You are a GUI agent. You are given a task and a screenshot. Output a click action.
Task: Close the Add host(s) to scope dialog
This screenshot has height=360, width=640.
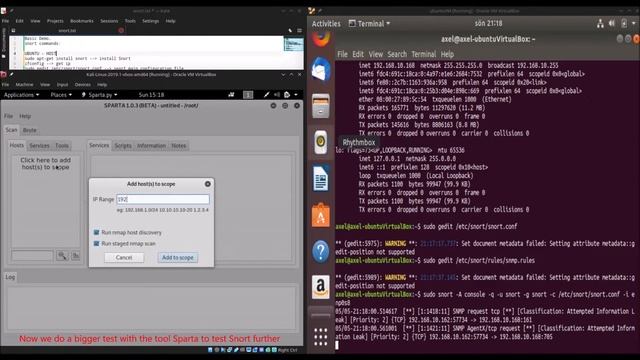click(x=208, y=184)
